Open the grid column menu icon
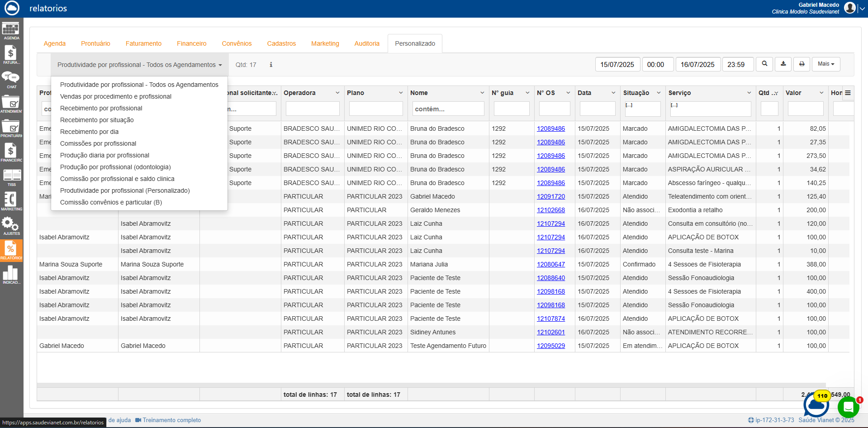This screenshot has width=868, height=428. 848,93
